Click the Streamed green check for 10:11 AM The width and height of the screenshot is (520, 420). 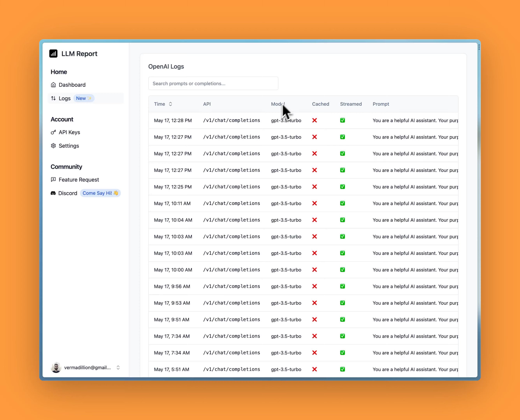pyautogui.click(x=343, y=203)
